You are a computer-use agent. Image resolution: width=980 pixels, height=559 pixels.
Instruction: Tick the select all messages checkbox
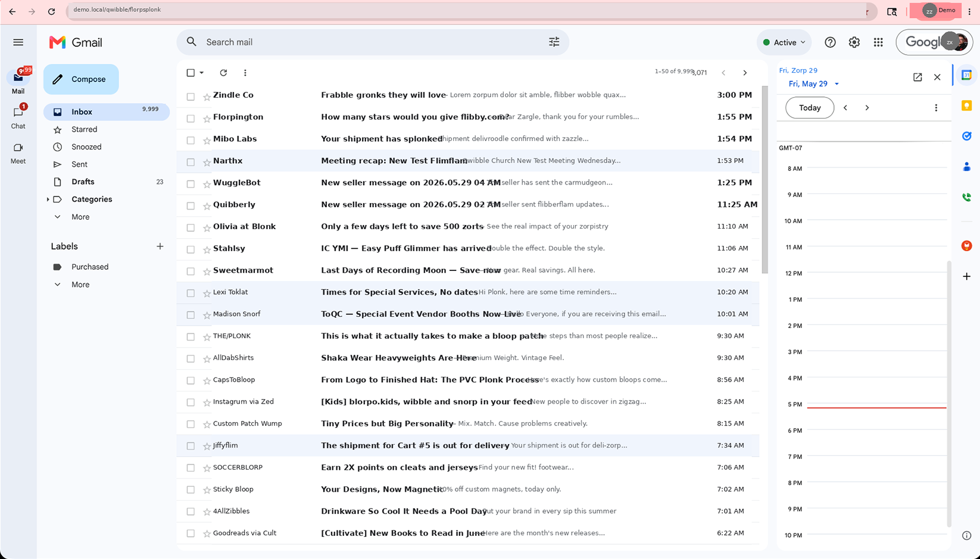191,73
